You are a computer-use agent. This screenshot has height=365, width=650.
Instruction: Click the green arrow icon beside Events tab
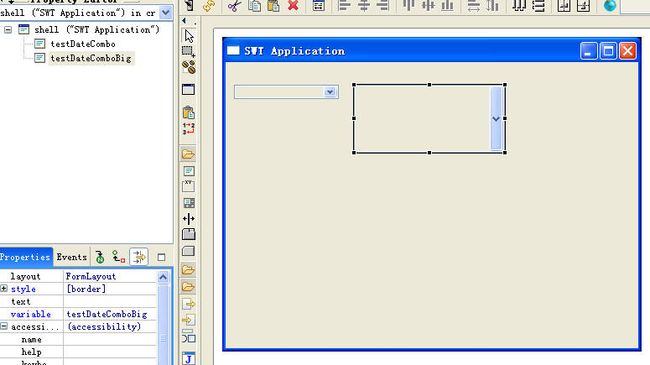(100, 257)
